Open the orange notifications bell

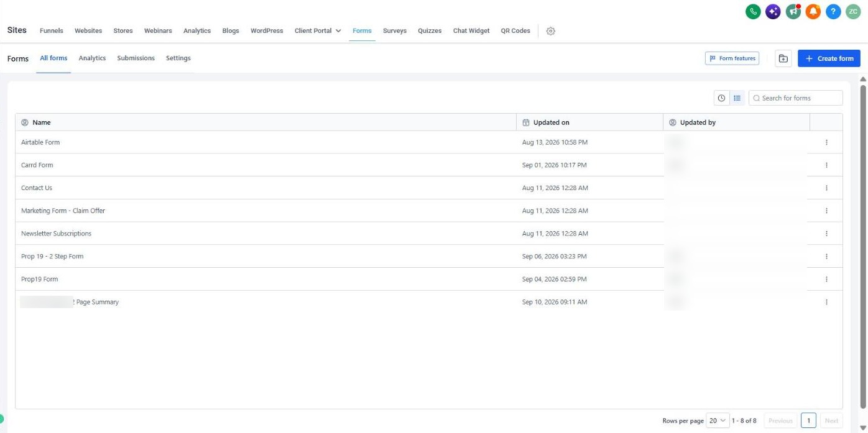click(813, 11)
